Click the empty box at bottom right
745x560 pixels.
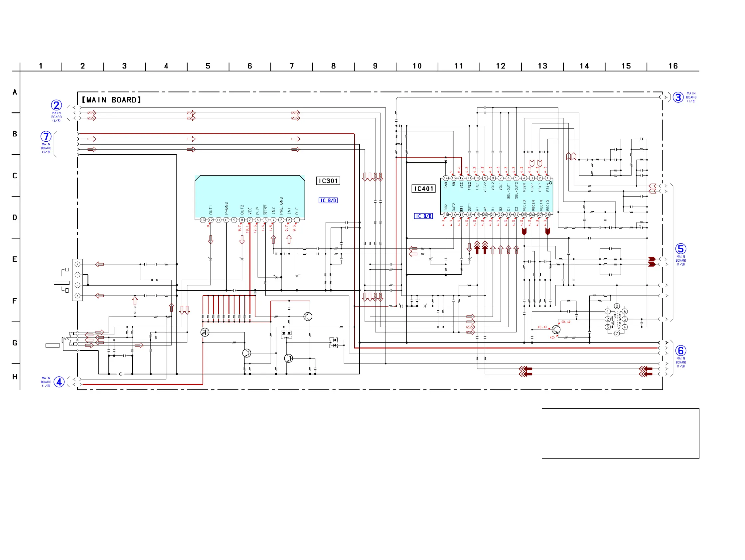click(x=620, y=433)
